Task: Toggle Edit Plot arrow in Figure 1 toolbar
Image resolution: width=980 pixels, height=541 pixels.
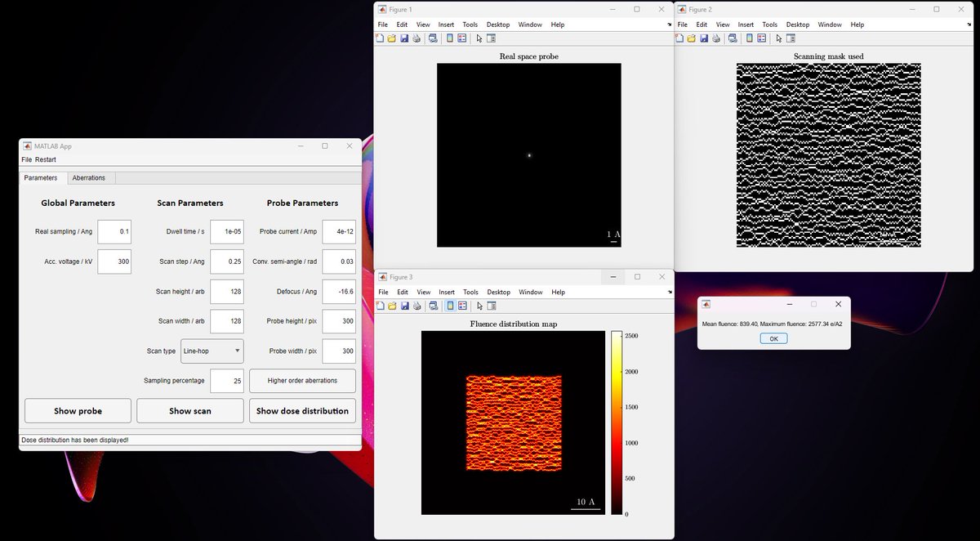Action: click(479, 38)
